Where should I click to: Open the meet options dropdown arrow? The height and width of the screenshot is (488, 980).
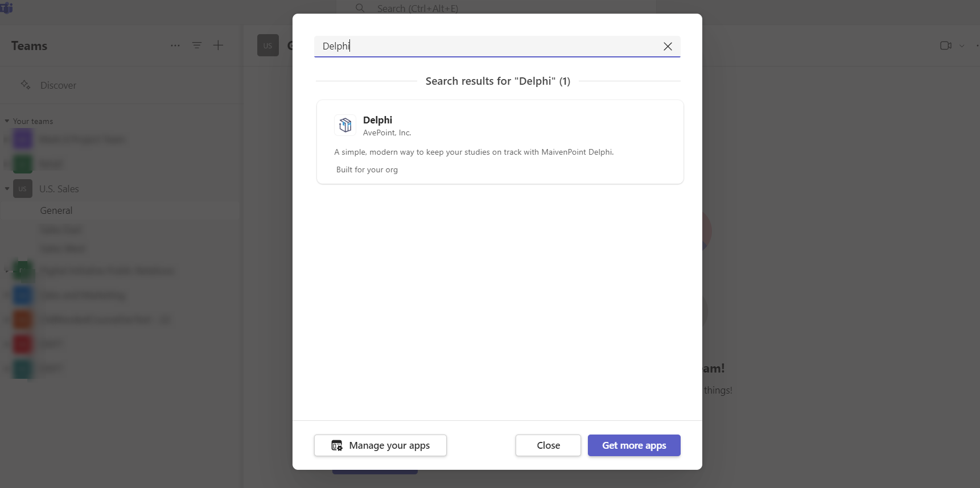click(962, 46)
